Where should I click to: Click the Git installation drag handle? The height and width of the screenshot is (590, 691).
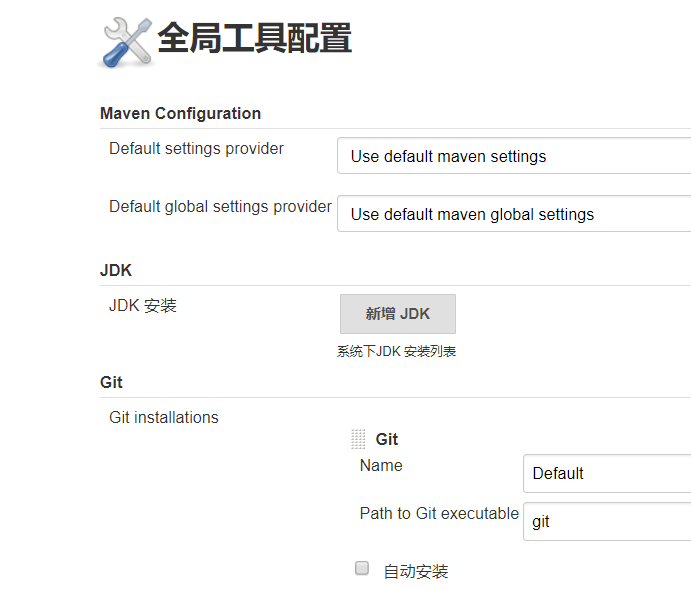tap(358, 439)
